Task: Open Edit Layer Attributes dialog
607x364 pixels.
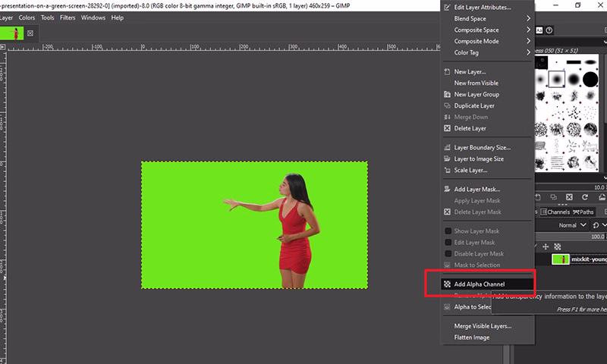Action: [487, 8]
